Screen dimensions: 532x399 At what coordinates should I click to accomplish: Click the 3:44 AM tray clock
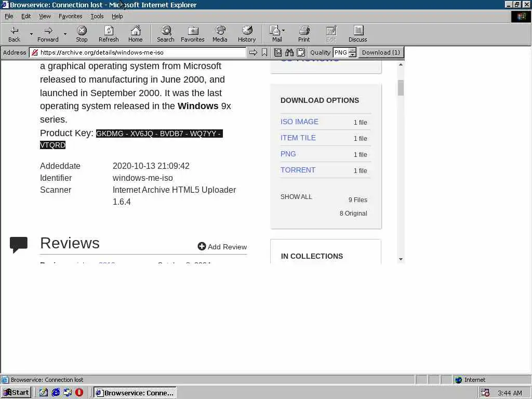tap(510, 393)
